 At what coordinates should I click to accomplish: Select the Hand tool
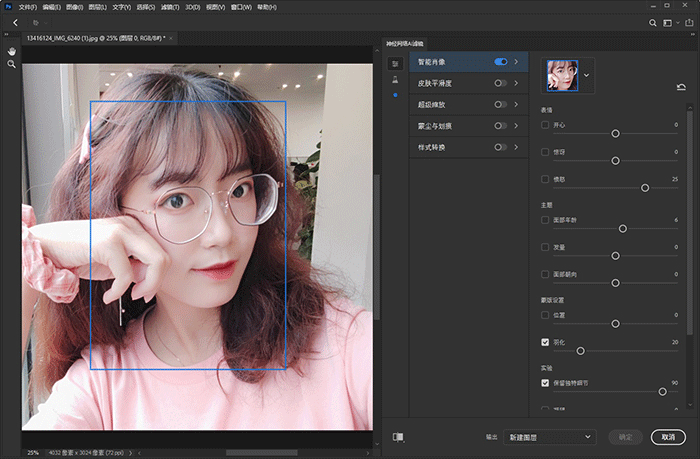[x=11, y=50]
